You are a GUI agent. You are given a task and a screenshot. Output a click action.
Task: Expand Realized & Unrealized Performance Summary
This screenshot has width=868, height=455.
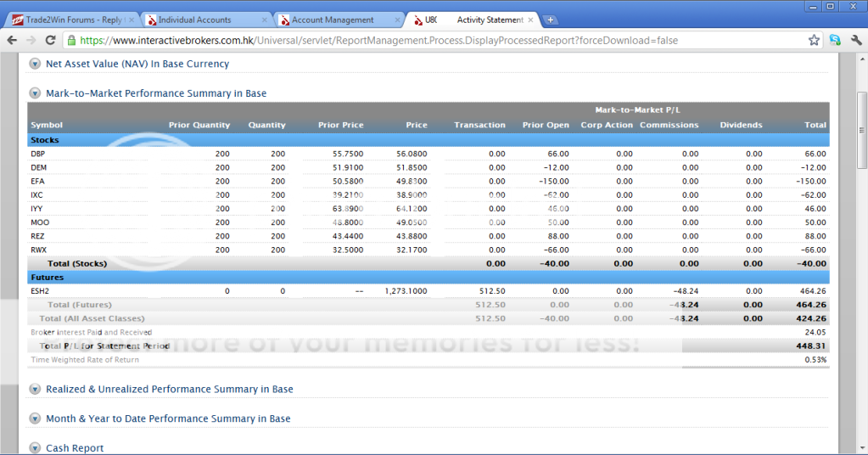coord(36,390)
